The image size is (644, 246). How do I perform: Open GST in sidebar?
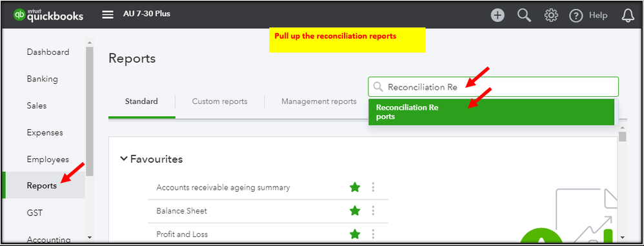pyautogui.click(x=34, y=212)
